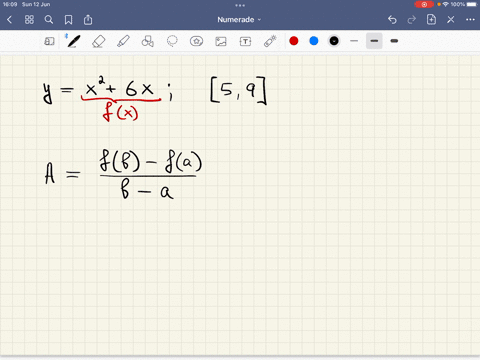This screenshot has height=360, width=480.
Task: Select the thickest stroke width
Action: (394, 41)
